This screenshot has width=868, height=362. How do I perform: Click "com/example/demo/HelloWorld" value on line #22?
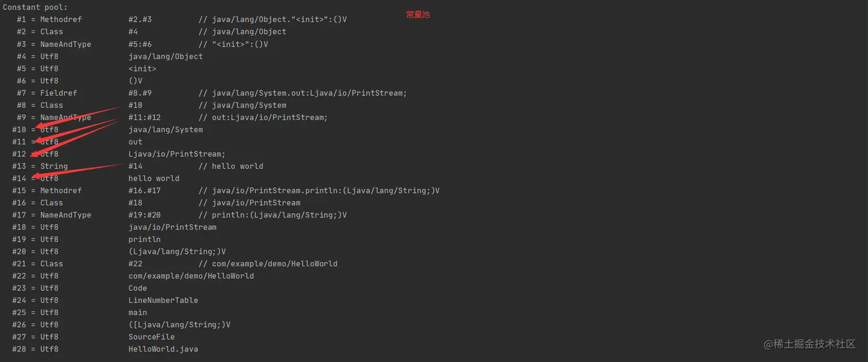coord(191,276)
